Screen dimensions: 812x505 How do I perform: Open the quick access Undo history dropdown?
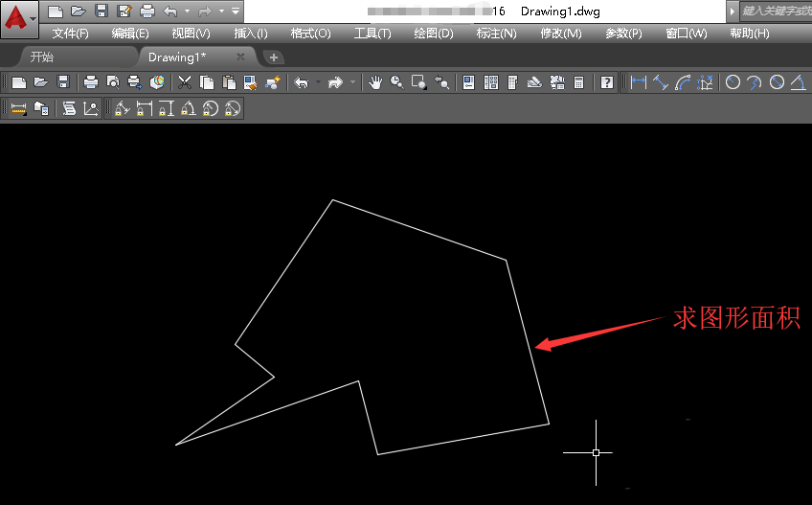pos(187,11)
